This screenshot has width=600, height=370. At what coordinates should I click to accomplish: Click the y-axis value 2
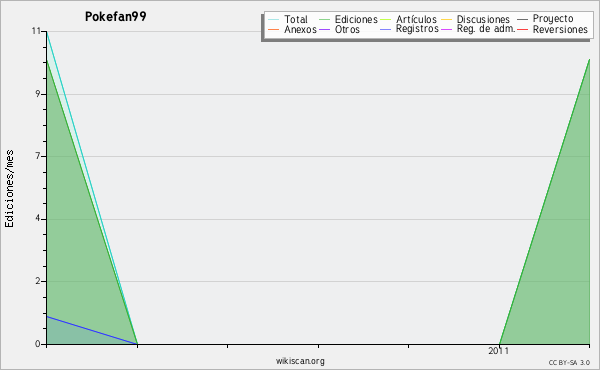point(38,281)
